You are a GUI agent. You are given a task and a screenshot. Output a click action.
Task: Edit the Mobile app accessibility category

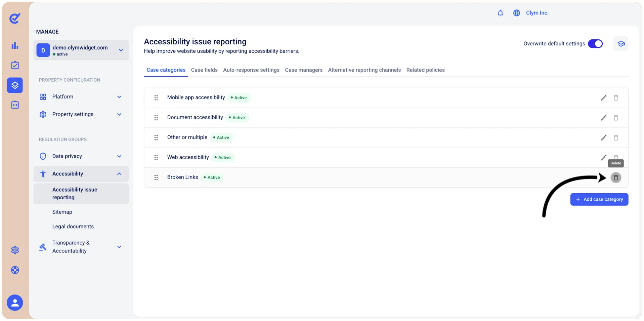604,98
